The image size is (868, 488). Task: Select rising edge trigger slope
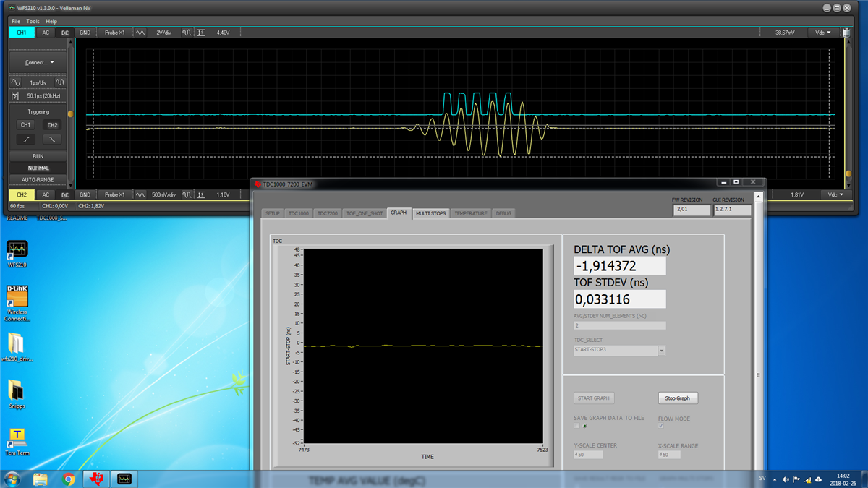26,139
